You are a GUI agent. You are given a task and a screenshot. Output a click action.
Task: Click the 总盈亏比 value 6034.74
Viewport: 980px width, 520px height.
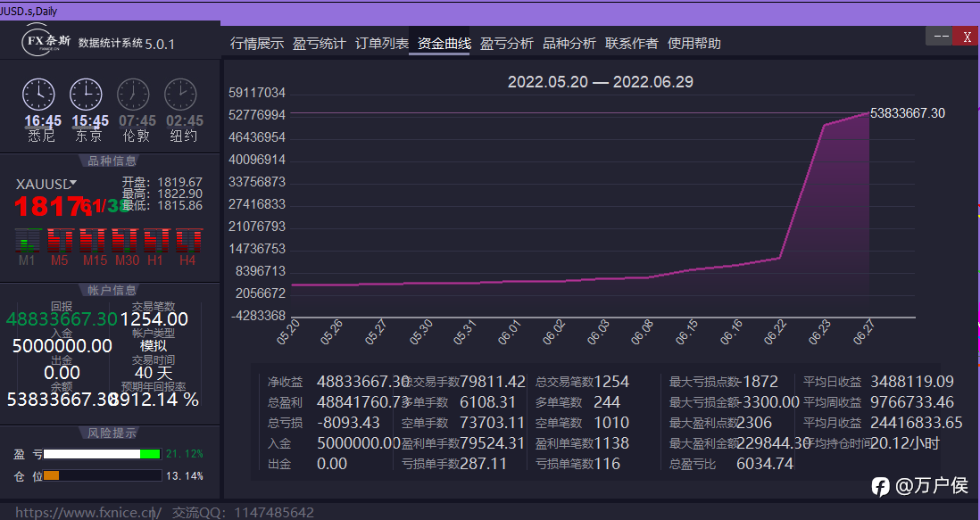point(765,464)
